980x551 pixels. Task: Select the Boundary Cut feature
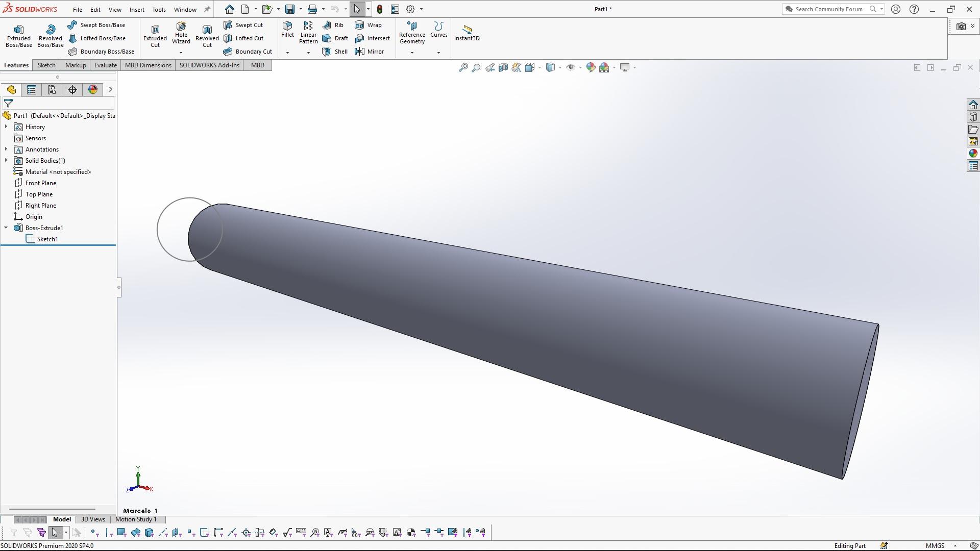tap(248, 52)
